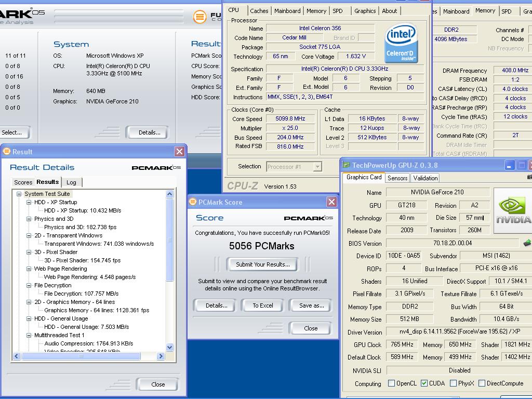Click the Device ID field 10DE - 0A65
This screenshot has width=532, height=399.
[404, 256]
